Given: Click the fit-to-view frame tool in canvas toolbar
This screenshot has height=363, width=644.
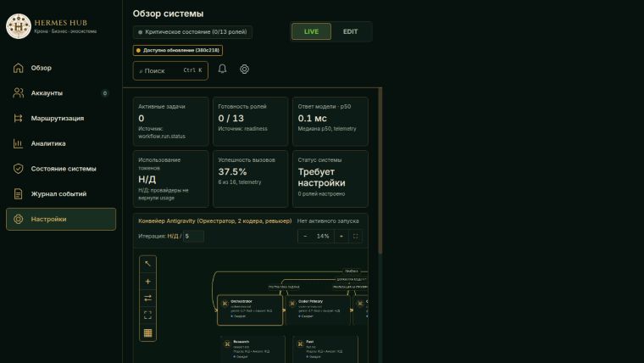Looking at the screenshot, I should (x=147, y=316).
